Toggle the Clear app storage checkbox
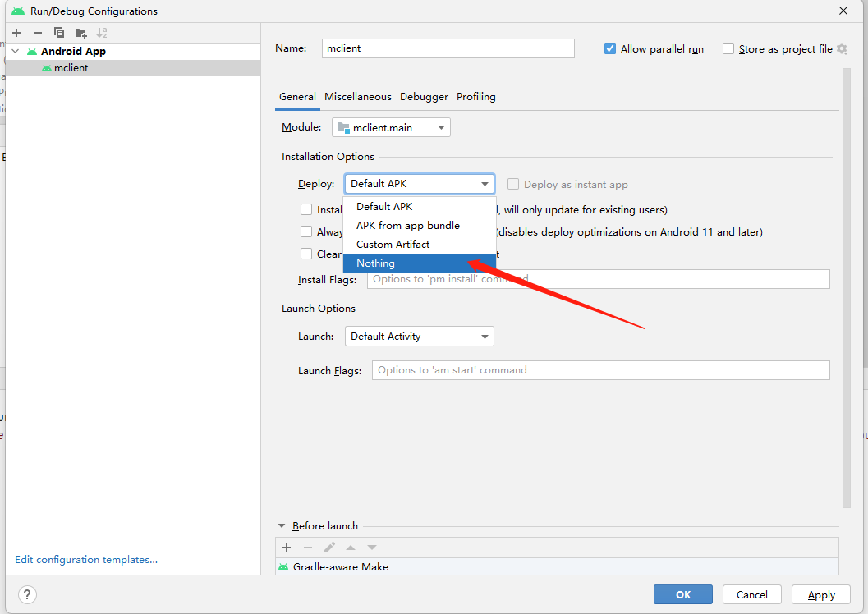The image size is (868, 614). [306, 254]
